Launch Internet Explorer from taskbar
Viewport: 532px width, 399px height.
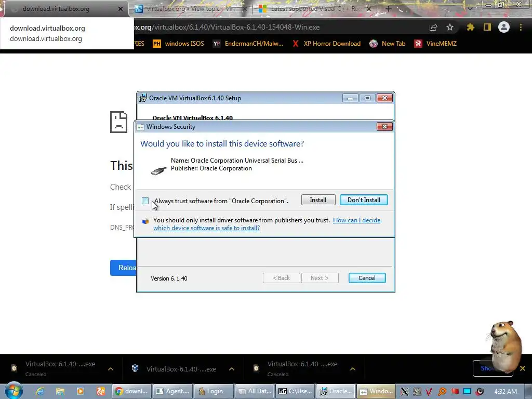[x=40, y=391]
